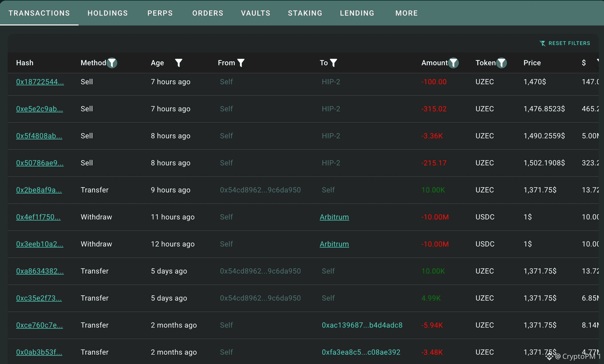Viewport: 604px width, 364px height.
Task: Open the From column filter
Action: click(x=241, y=63)
